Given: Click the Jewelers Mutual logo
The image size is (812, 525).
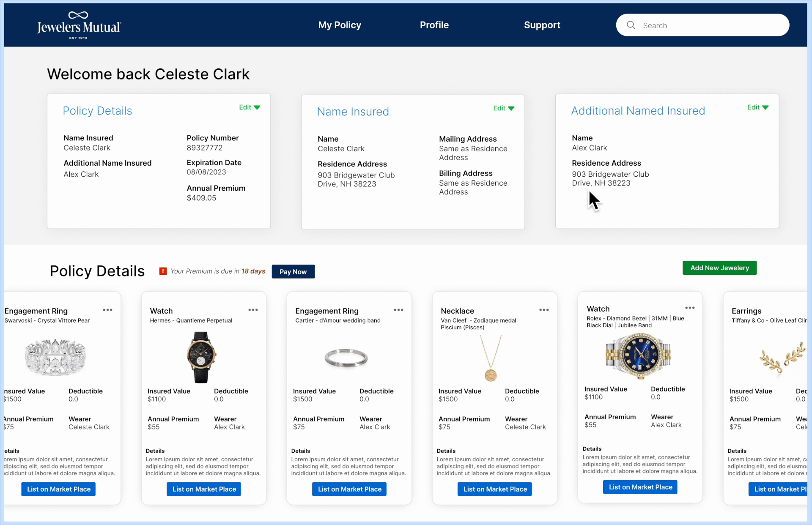Looking at the screenshot, I should (79, 25).
